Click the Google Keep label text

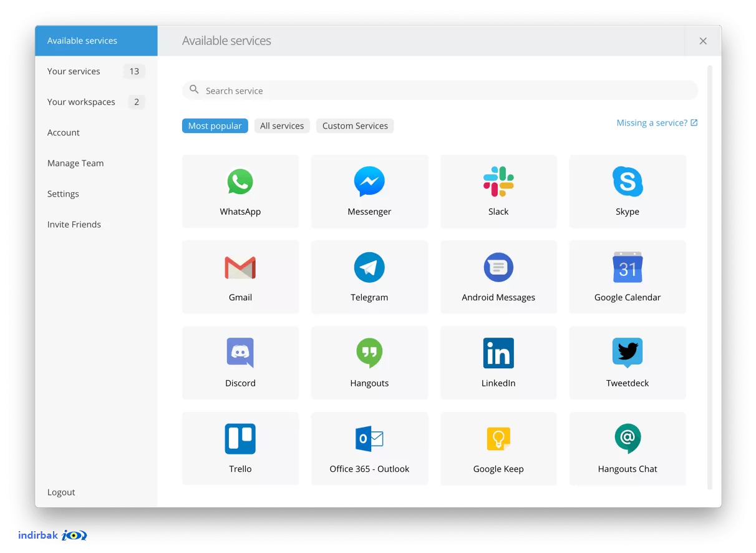(498, 469)
